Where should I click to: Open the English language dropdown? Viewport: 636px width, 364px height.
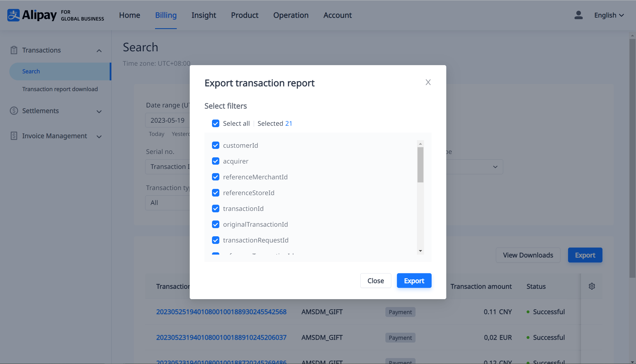tap(609, 15)
